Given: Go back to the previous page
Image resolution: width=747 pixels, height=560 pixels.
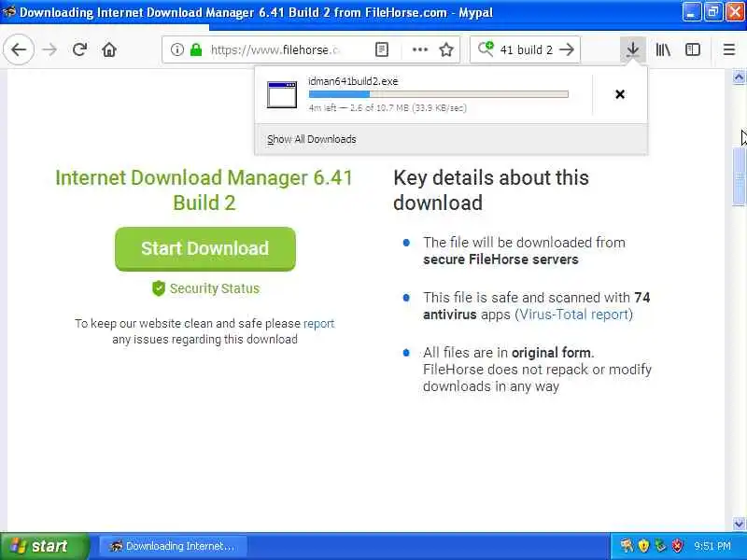Looking at the screenshot, I should 19,49.
